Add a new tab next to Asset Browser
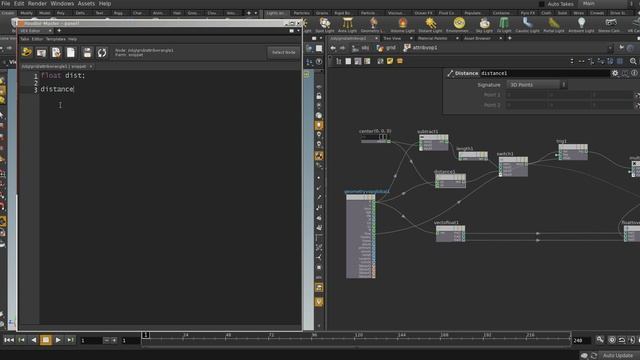Viewport: 640px width, 360px height. click(509, 38)
